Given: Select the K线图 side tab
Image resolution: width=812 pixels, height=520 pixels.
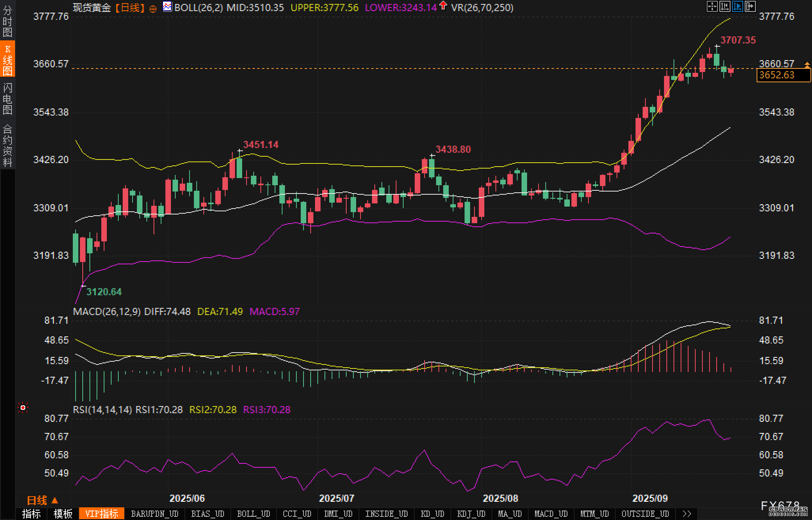Looking at the screenshot, I should coord(8,59).
